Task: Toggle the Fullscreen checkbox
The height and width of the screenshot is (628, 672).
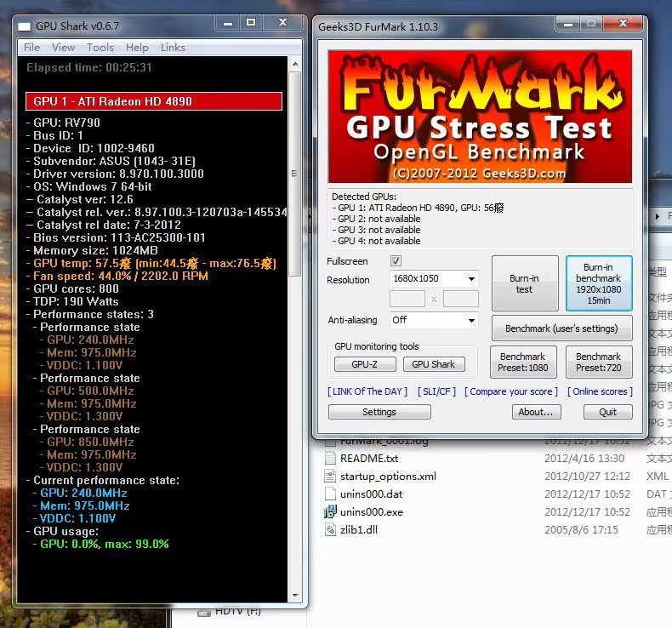Action: [396, 261]
